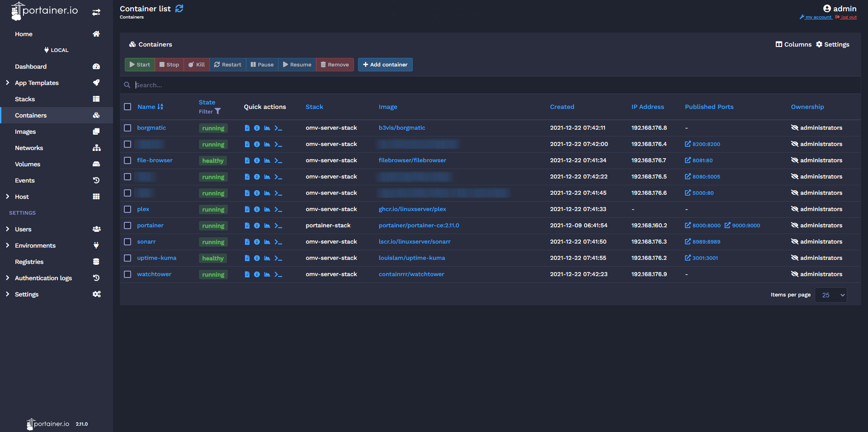
Task: Click the Name sort order icon
Action: pyautogui.click(x=160, y=107)
